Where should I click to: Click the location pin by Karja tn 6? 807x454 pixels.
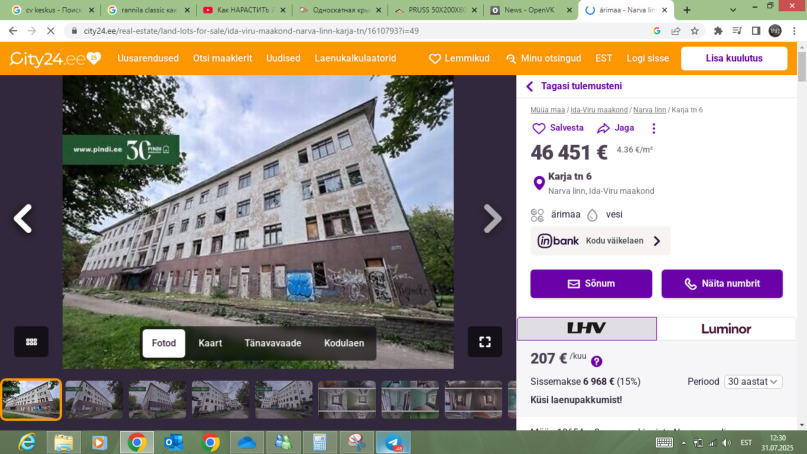[x=539, y=183]
